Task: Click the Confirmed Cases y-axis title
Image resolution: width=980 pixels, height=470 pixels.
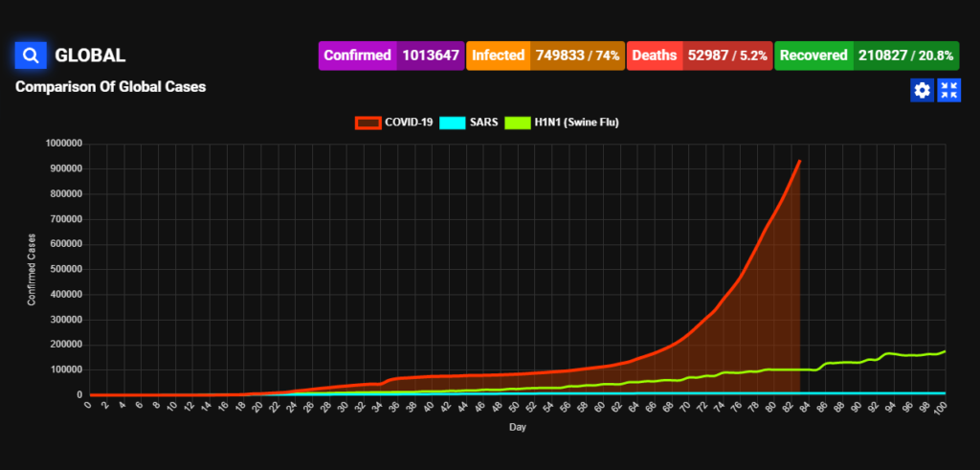Action: [x=32, y=269]
